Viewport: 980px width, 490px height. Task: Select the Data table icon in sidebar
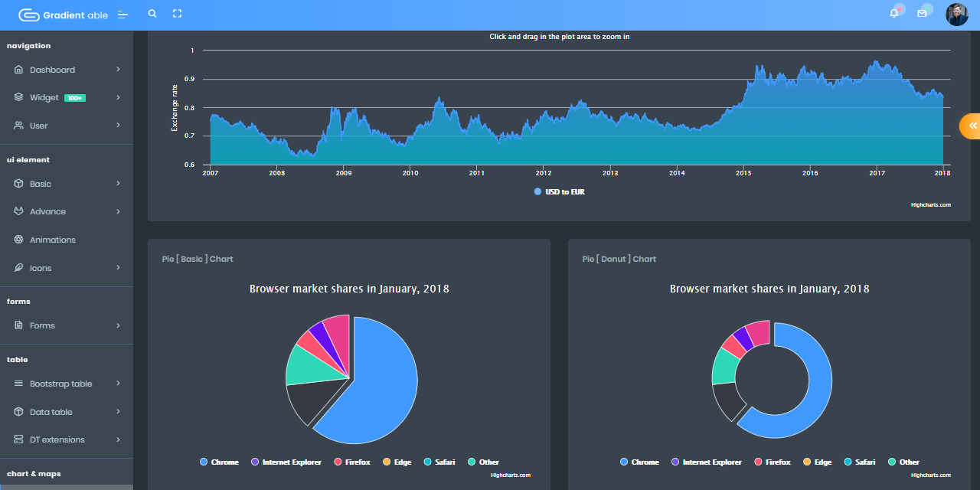[18, 411]
